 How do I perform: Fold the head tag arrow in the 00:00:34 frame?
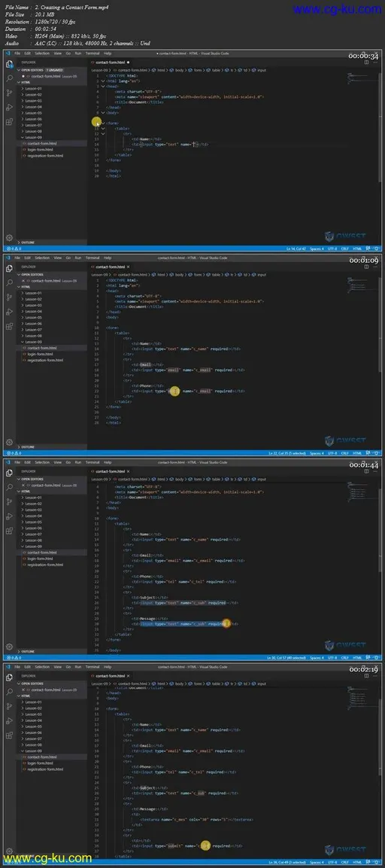coord(103,87)
